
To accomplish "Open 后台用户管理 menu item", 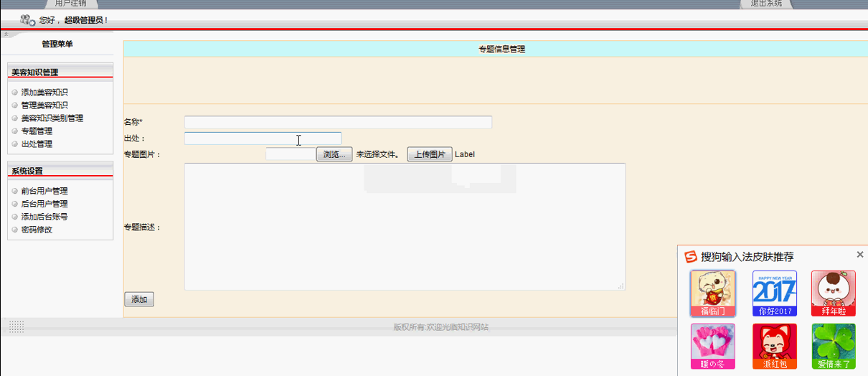I will (44, 204).
